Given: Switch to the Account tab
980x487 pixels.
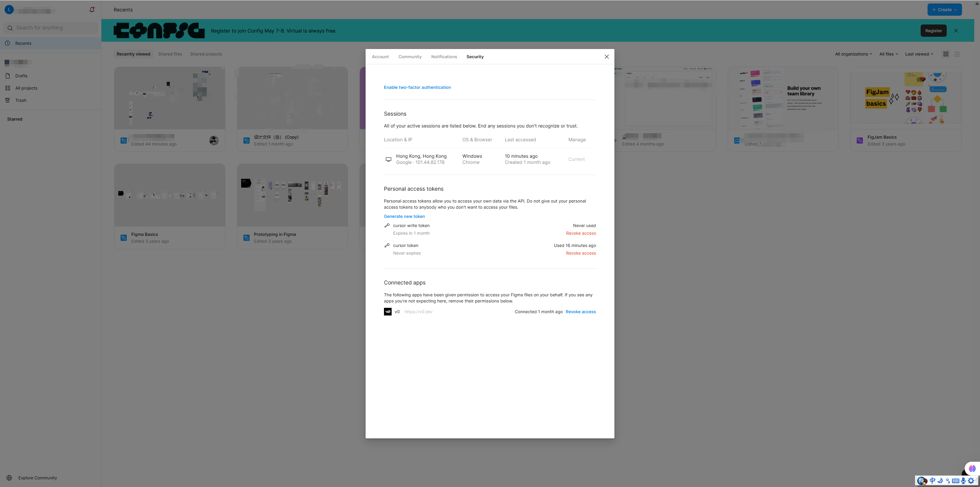Looking at the screenshot, I should 380,57.
